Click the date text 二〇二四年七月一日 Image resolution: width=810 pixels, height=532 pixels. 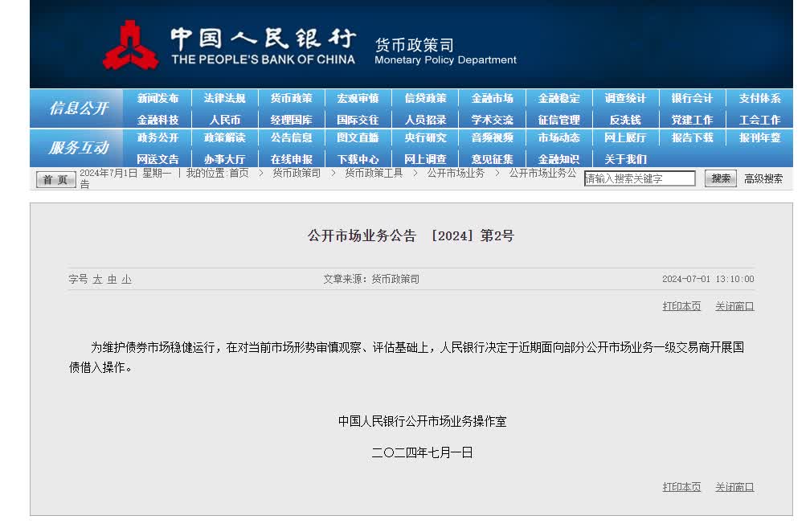click(x=422, y=453)
